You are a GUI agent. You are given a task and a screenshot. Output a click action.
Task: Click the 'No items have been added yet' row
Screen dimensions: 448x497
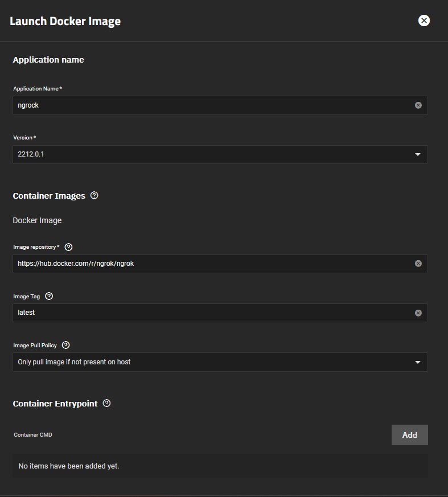click(220, 466)
